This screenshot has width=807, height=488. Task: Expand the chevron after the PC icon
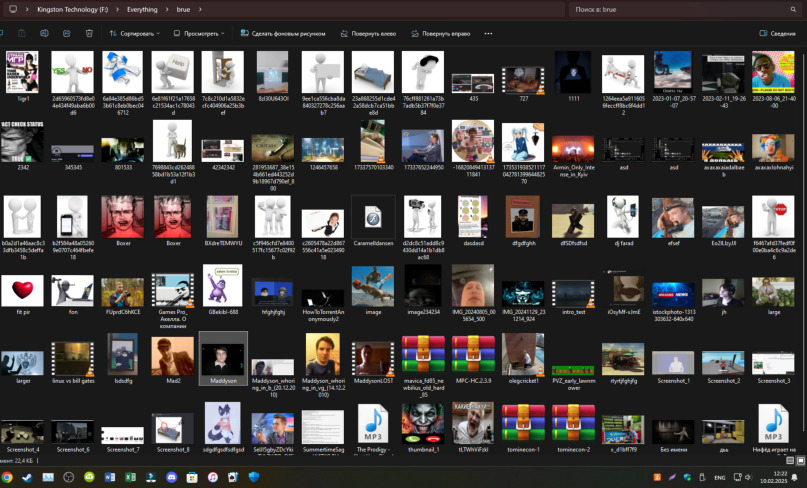click(x=27, y=9)
